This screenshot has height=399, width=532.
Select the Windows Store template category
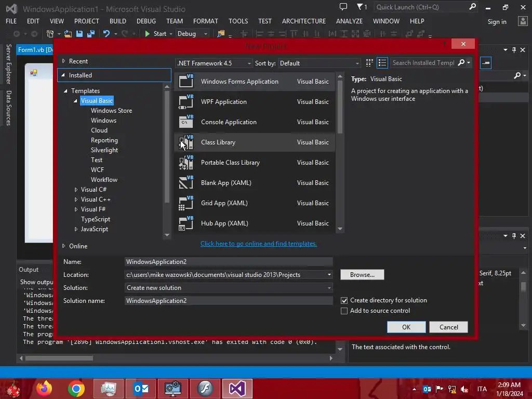pyautogui.click(x=111, y=111)
